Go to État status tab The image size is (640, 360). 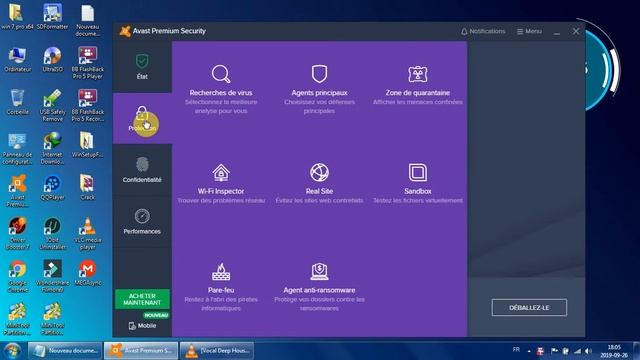pyautogui.click(x=142, y=67)
